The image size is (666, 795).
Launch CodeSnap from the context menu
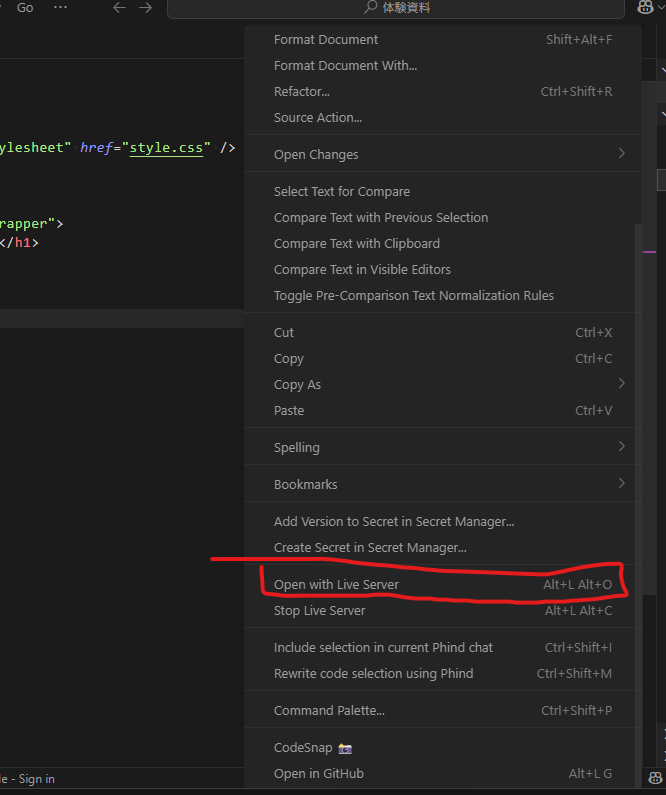pos(443,748)
